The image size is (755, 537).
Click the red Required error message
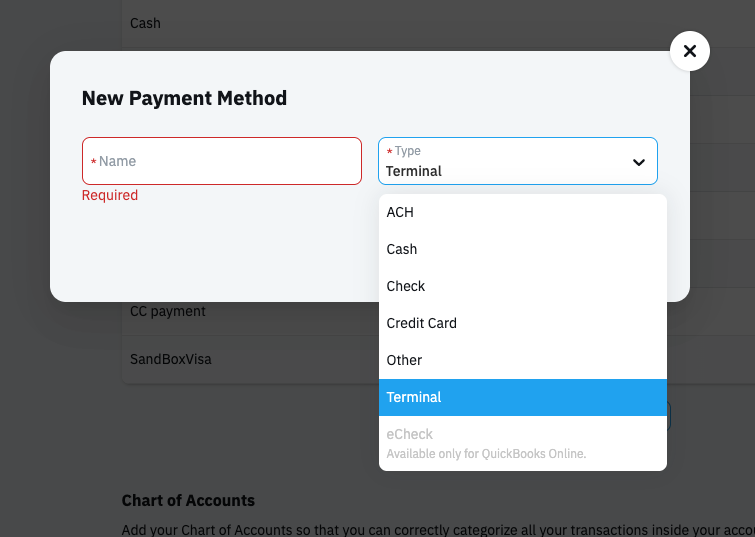110,195
